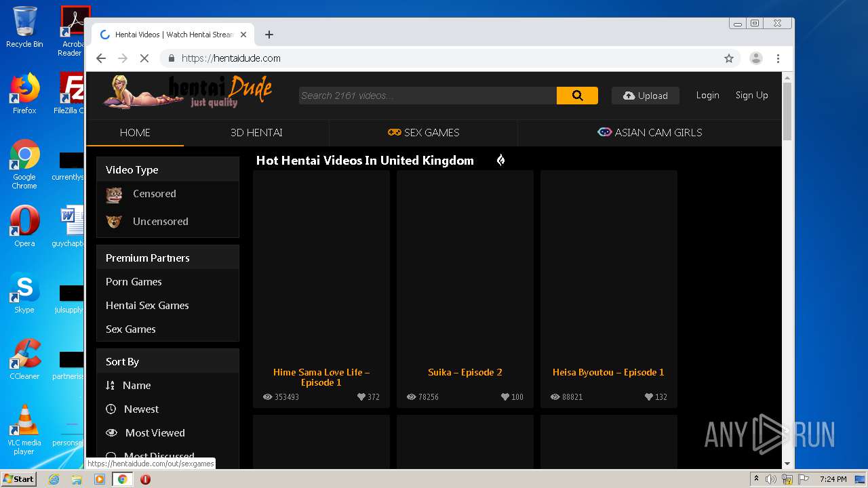868x488 pixels.
Task: Click the browser forward arrow
Action: 123,58
